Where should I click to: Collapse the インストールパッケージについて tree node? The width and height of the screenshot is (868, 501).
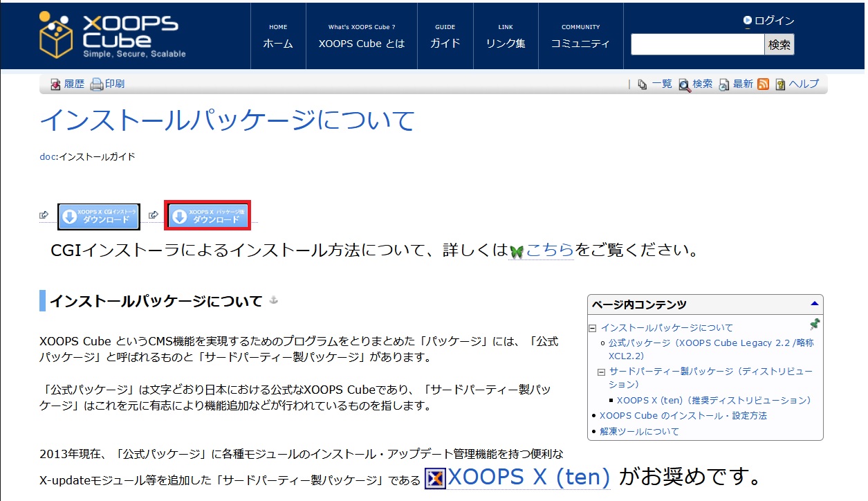click(593, 328)
